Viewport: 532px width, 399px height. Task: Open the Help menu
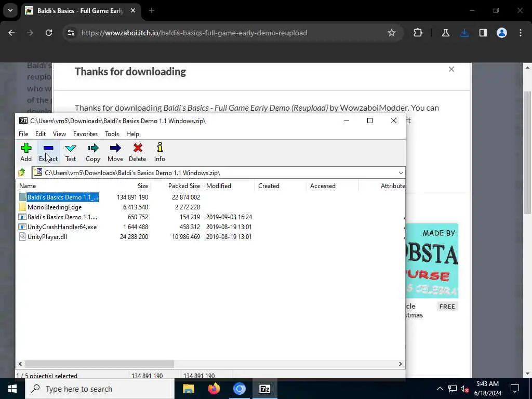point(132,134)
